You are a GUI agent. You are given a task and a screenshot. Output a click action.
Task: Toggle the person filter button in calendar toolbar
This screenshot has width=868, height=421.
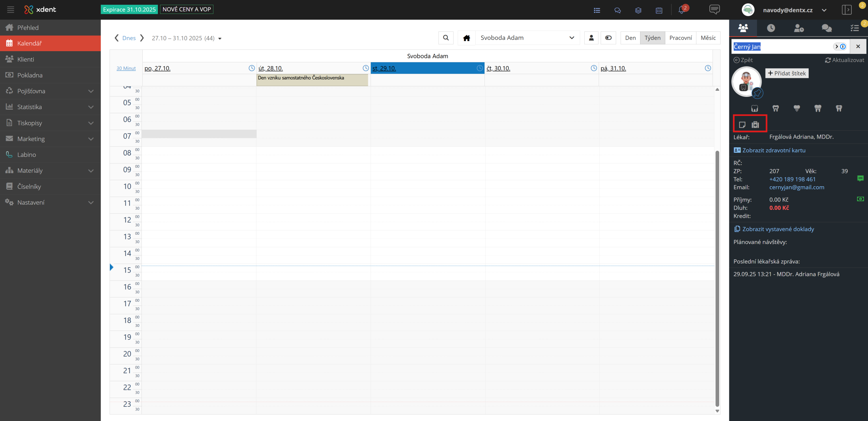[591, 38]
